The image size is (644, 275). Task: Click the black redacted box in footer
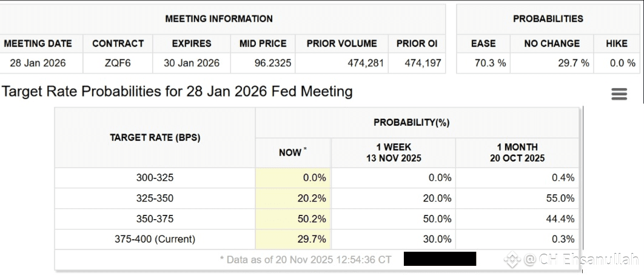click(x=440, y=259)
